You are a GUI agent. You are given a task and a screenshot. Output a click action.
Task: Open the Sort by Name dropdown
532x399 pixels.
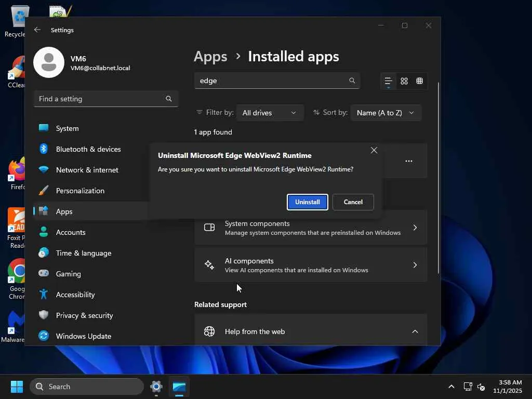pyautogui.click(x=385, y=113)
